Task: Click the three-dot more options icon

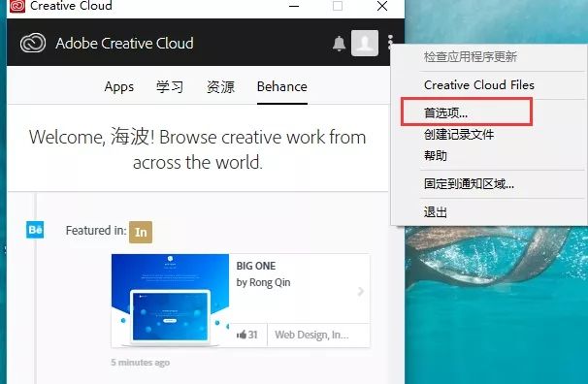Action: click(390, 43)
